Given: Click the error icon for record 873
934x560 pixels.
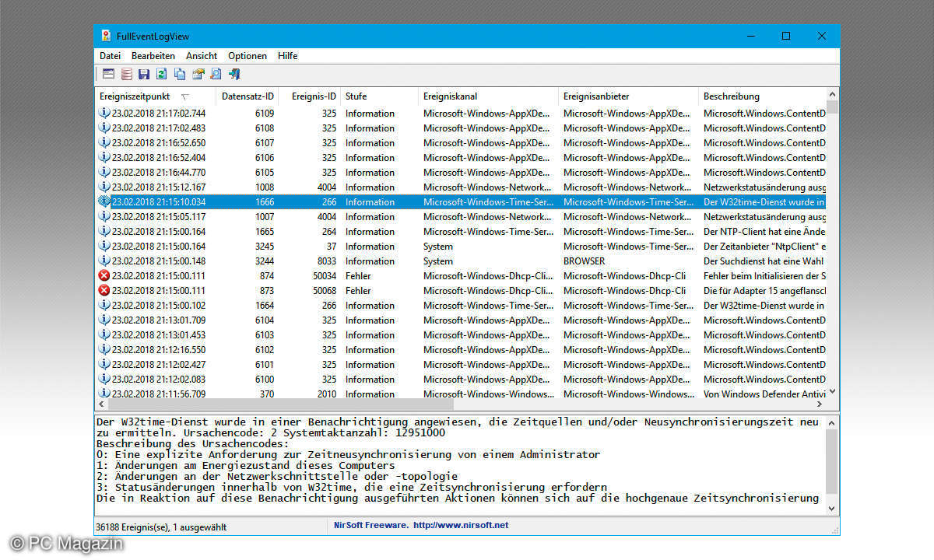Looking at the screenshot, I should (x=104, y=290).
